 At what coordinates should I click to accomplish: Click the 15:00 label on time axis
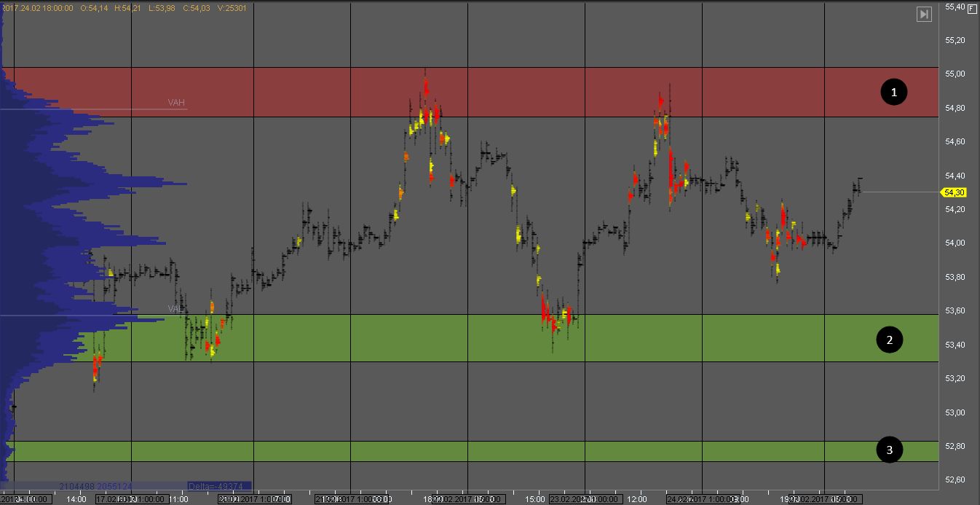(x=535, y=499)
